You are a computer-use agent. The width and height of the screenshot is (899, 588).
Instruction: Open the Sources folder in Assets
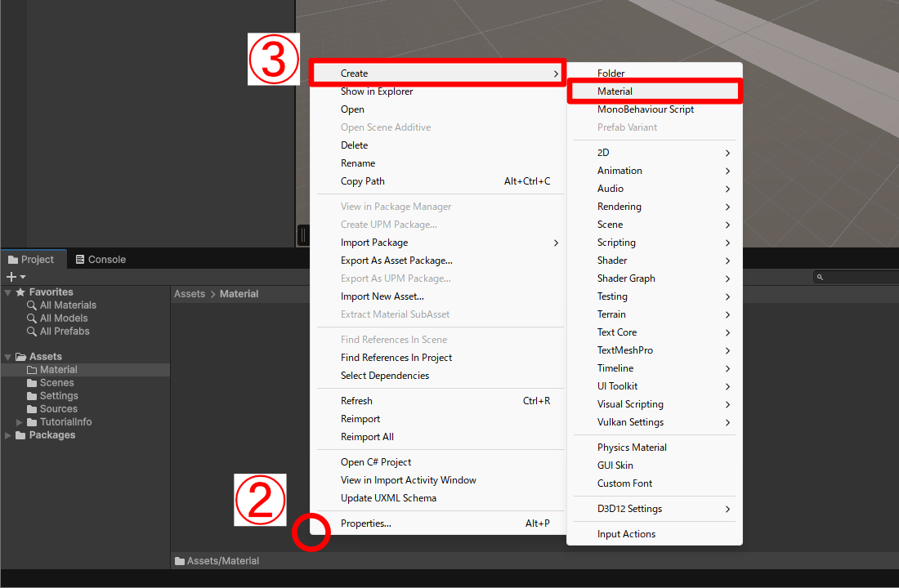coord(58,409)
